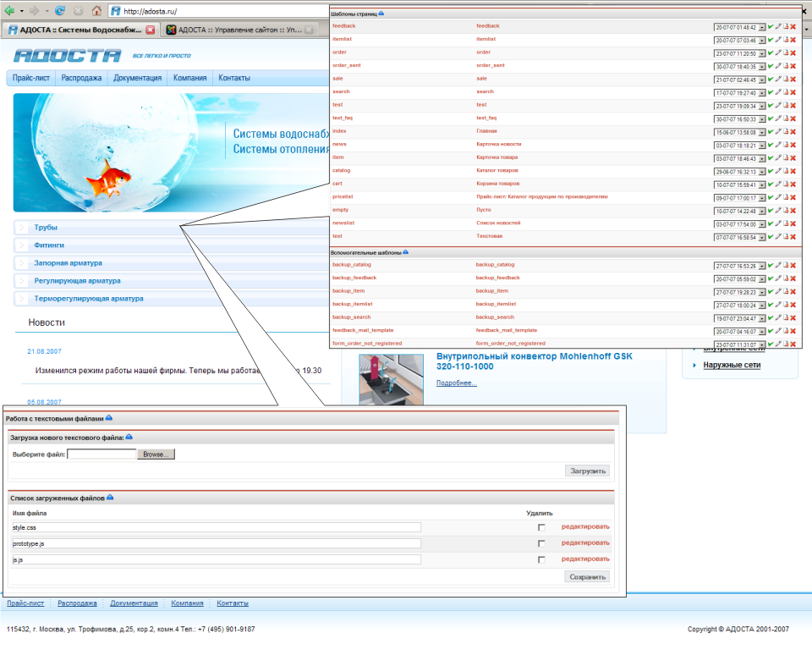The width and height of the screenshot is (812, 650).
Task: Click the red delete X for backup_catalog
Action: click(x=793, y=266)
